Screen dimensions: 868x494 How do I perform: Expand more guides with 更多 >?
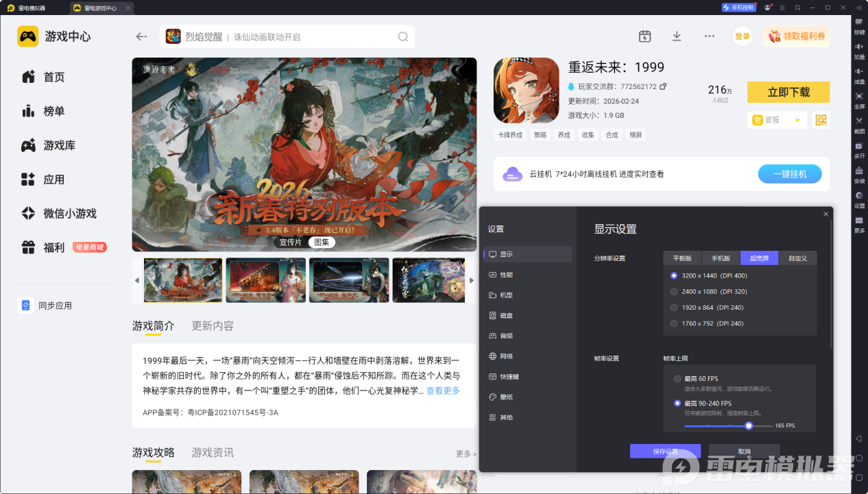tap(466, 454)
